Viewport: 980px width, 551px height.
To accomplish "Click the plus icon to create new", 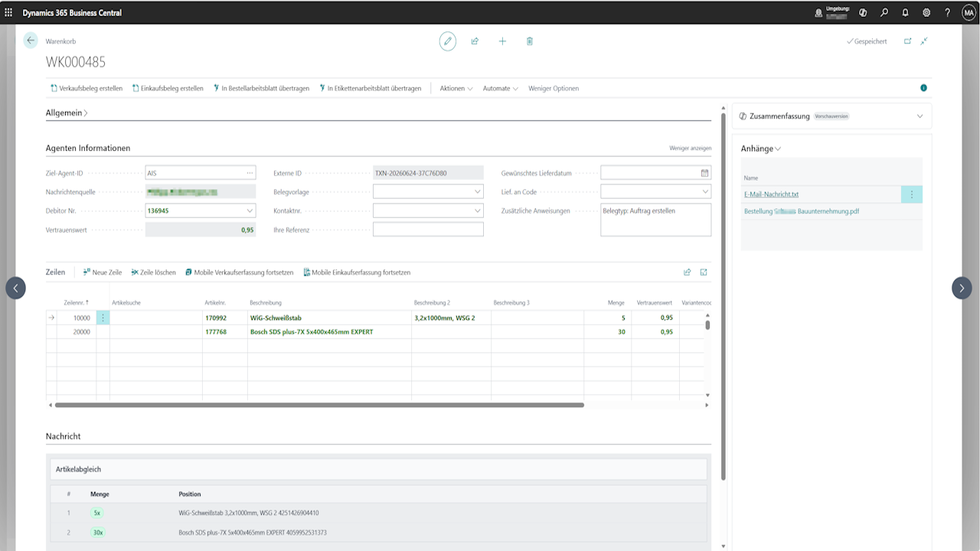I will tap(502, 41).
